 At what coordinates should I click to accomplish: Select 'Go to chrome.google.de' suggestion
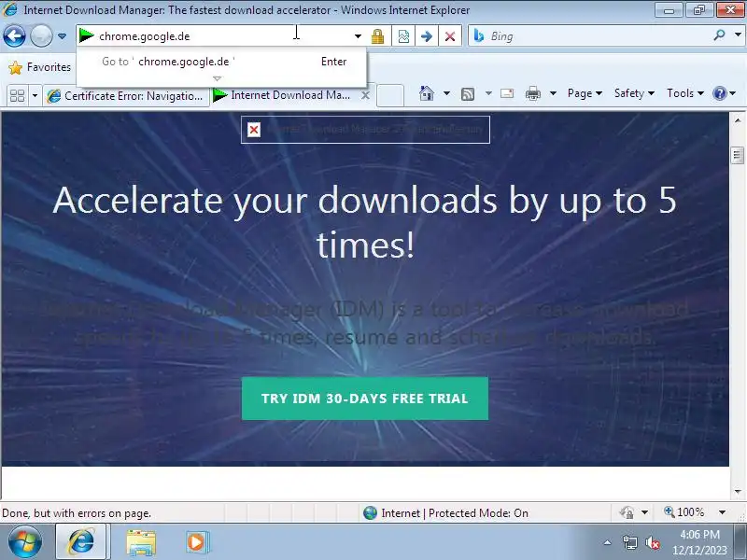tap(221, 62)
